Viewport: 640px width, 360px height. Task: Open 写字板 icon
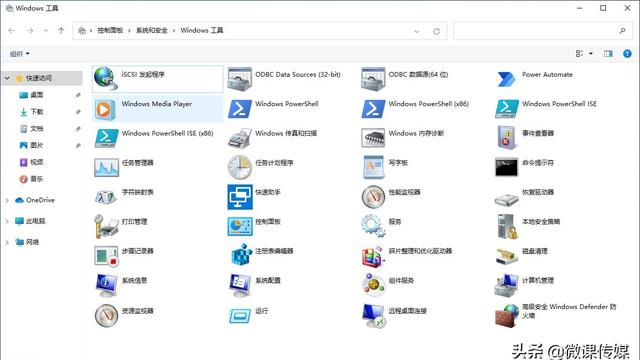pyautogui.click(x=373, y=167)
